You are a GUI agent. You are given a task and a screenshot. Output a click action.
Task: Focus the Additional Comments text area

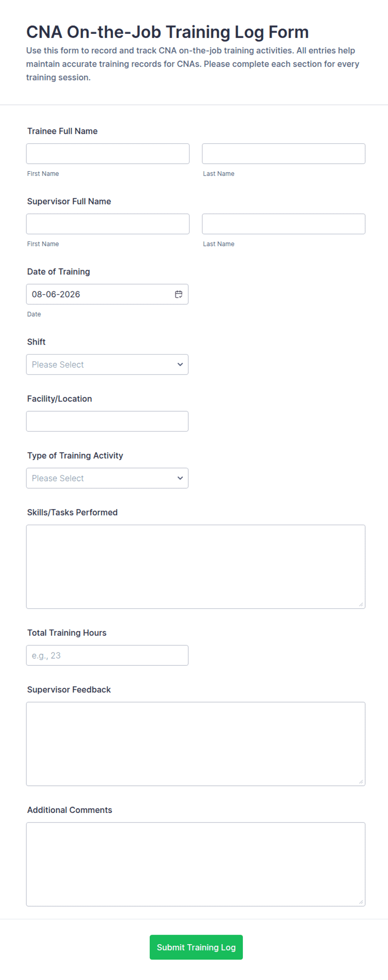click(x=196, y=864)
